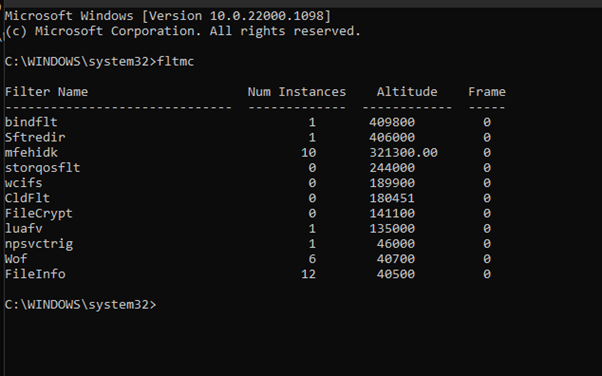Viewport: 602px width, 376px height.
Task: Click altitude value 180451
Action: pyautogui.click(x=392, y=198)
